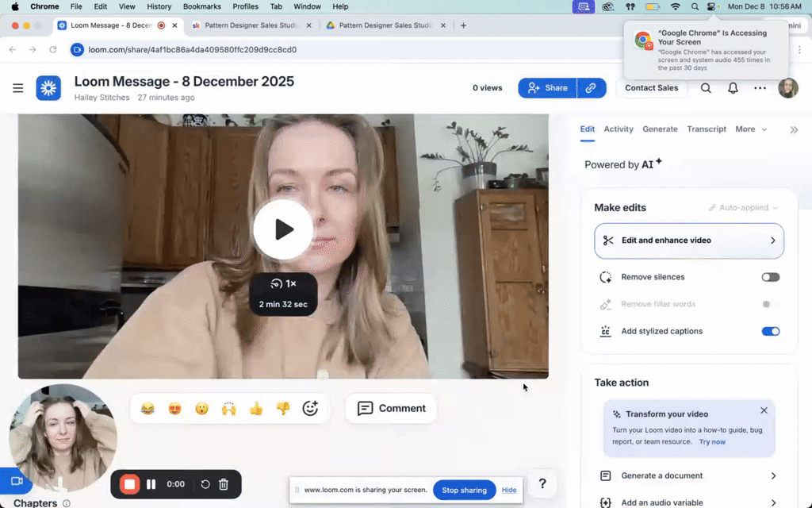Screen dimensions: 812x508
Task: React with the surprised face emoji
Action: coord(202,409)
